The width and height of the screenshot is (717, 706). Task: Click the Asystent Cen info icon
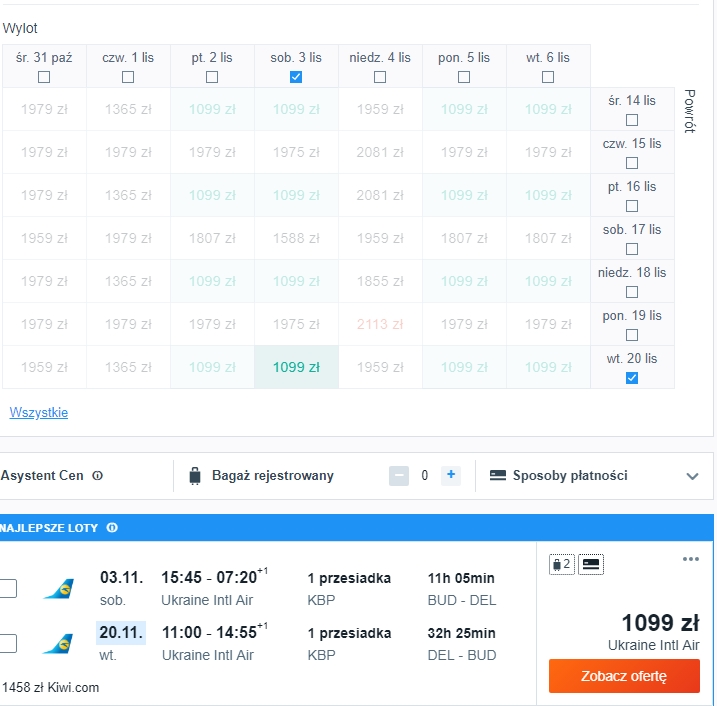[97, 476]
